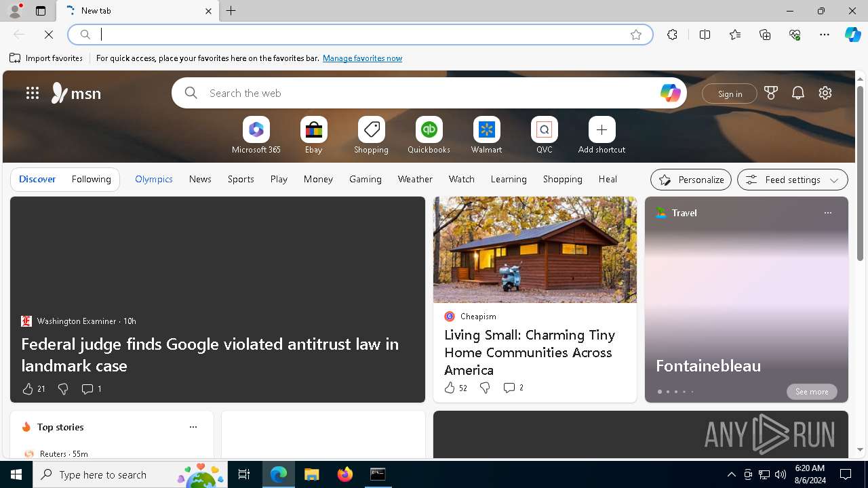Open the notifications bell
868x488 pixels.
click(798, 93)
